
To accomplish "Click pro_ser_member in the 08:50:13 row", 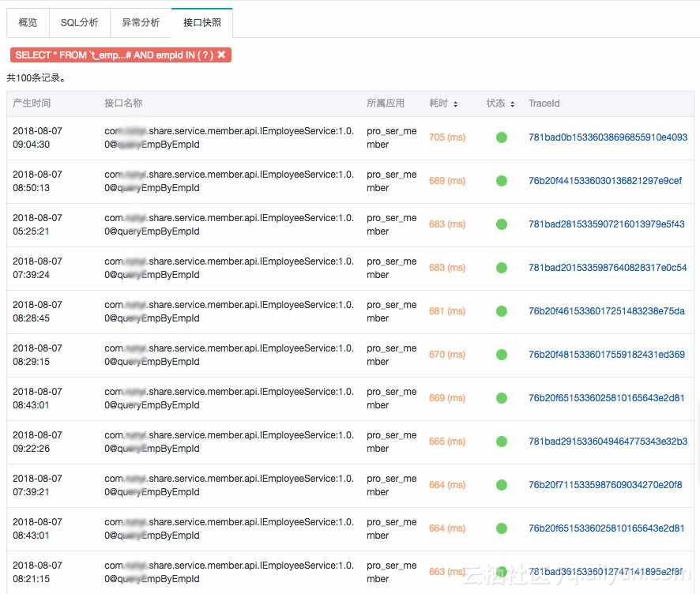I will pos(392,181).
